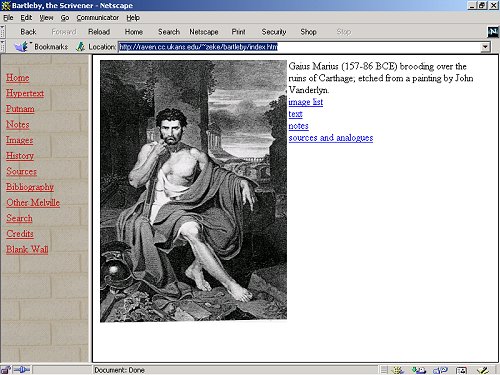Screen dimensions: 500x375
Task: Click the Stop toolbar button
Action: tap(344, 32)
